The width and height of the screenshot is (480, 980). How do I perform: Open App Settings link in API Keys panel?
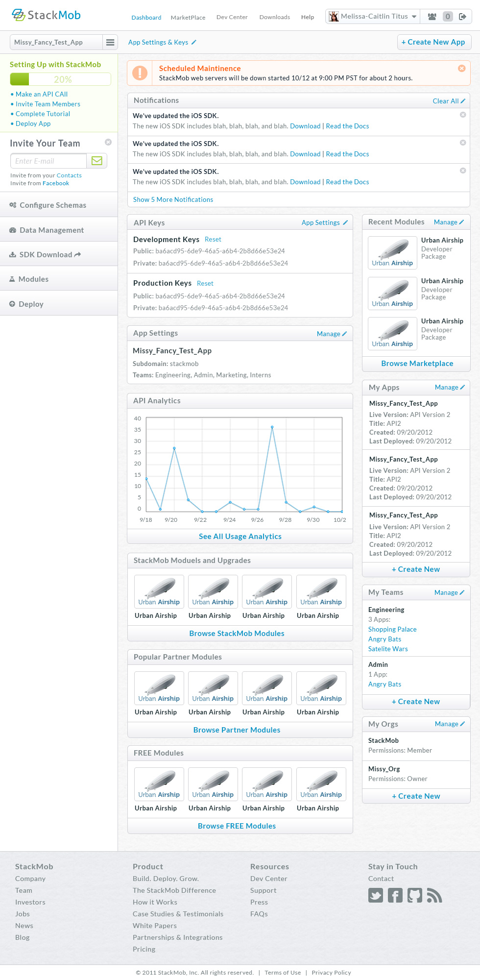pos(325,222)
